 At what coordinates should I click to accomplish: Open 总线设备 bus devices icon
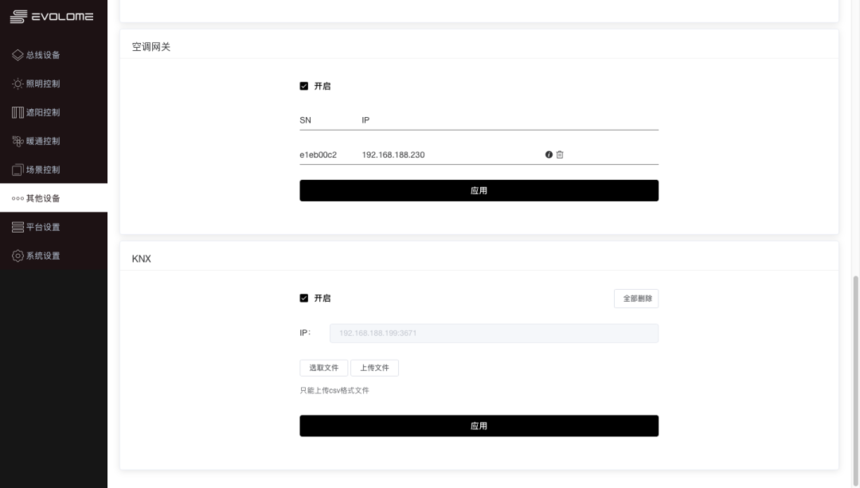18,55
